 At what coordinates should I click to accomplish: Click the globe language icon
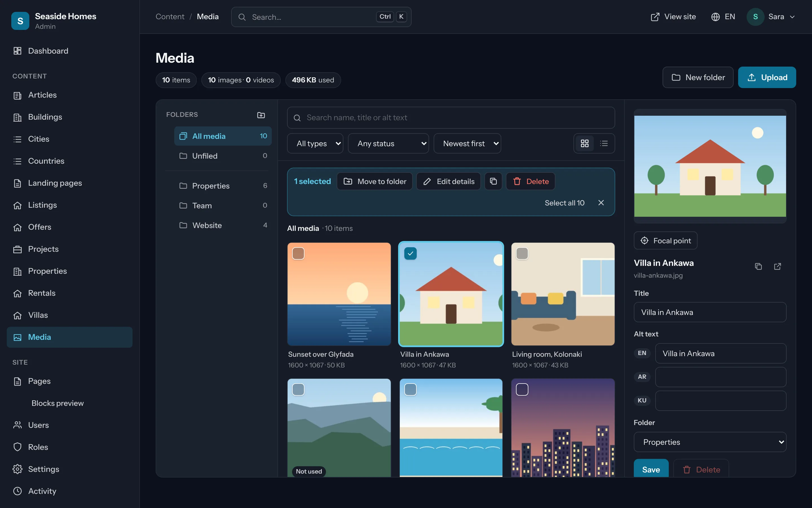(715, 17)
